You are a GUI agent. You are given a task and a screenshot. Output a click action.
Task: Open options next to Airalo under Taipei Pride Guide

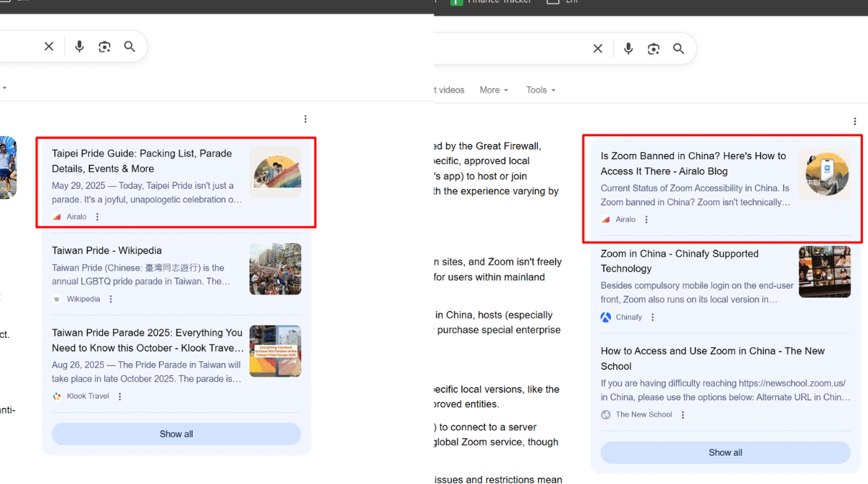(x=98, y=217)
